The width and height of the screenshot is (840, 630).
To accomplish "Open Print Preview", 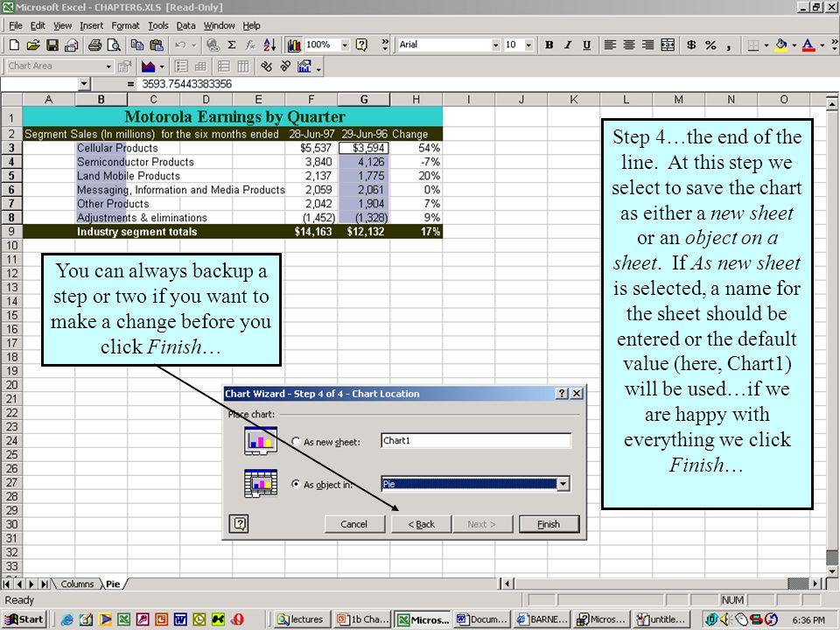I will tap(114, 45).
